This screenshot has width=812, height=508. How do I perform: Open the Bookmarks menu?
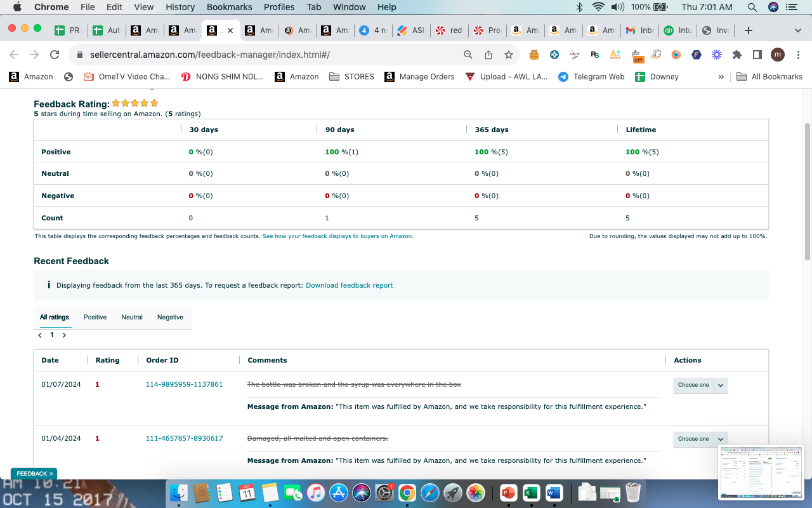230,7
